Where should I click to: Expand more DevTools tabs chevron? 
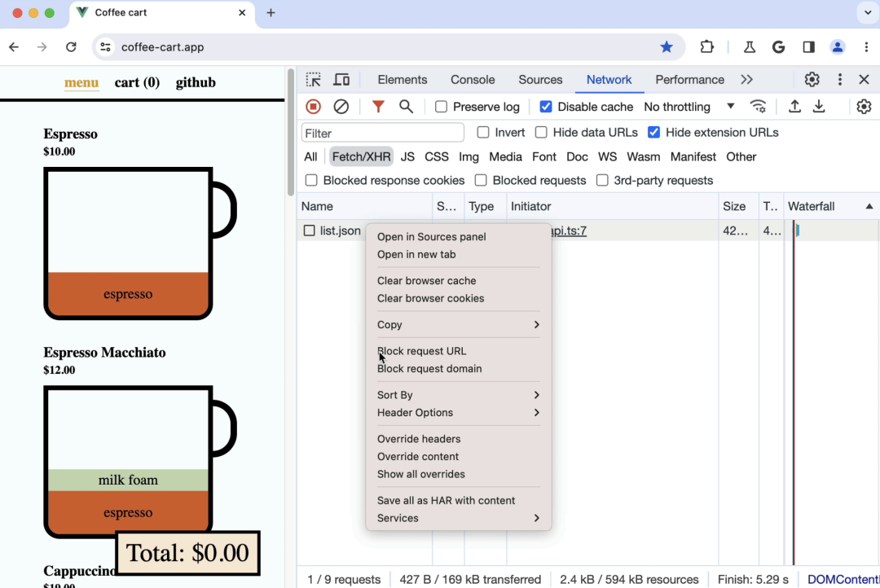tap(746, 80)
